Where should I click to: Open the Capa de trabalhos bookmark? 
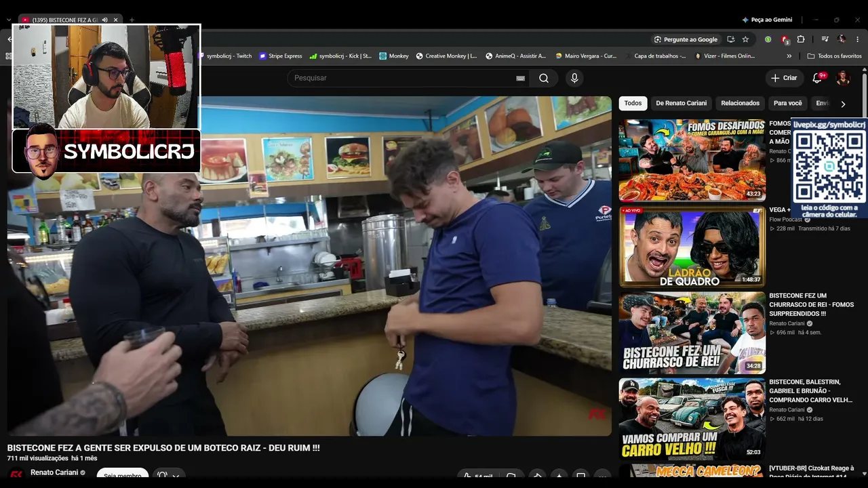click(656, 56)
